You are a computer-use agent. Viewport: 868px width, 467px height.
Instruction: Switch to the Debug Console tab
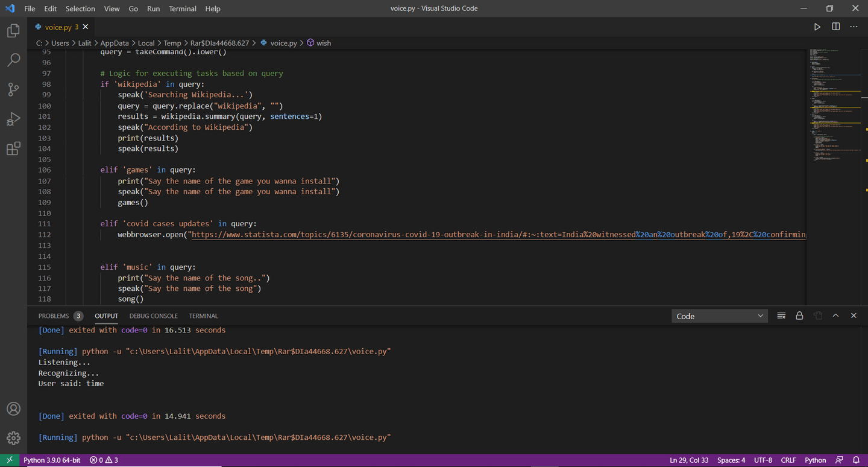click(x=153, y=316)
